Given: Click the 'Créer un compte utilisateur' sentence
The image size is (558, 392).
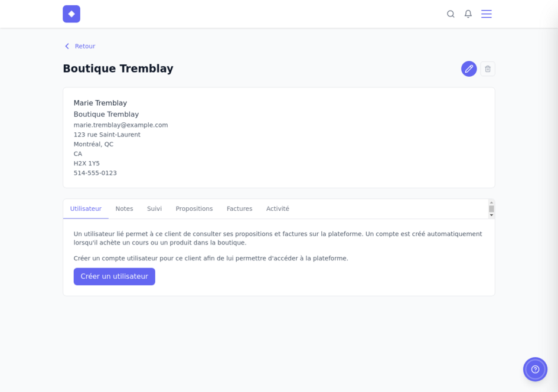Looking at the screenshot, I should pyautogui.click(x=211, y=258).
